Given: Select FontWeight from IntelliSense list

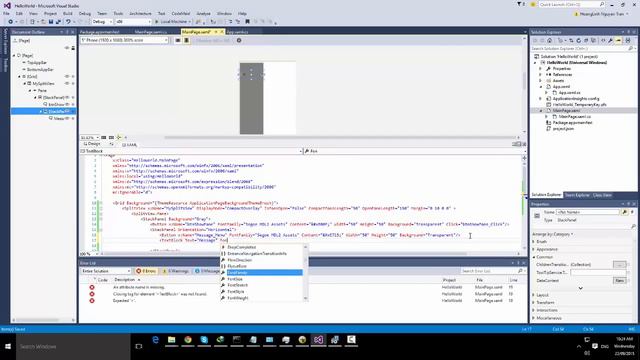Looking at the screenshot, I should (238, 298).
